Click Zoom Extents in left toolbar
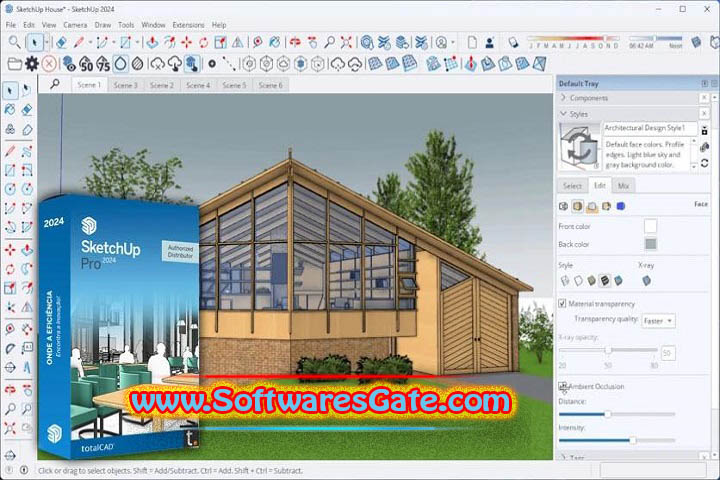This screenshot has height=480, width=720. (x=10, y=428)
